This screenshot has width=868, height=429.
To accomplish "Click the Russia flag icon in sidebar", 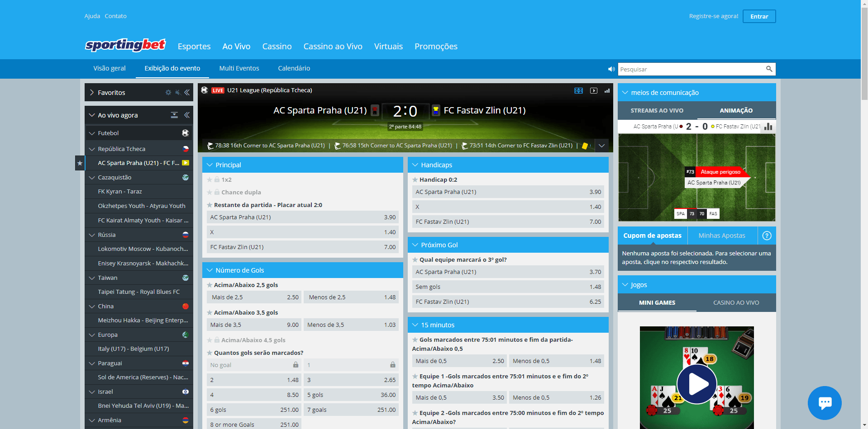I will coord(186,235).
